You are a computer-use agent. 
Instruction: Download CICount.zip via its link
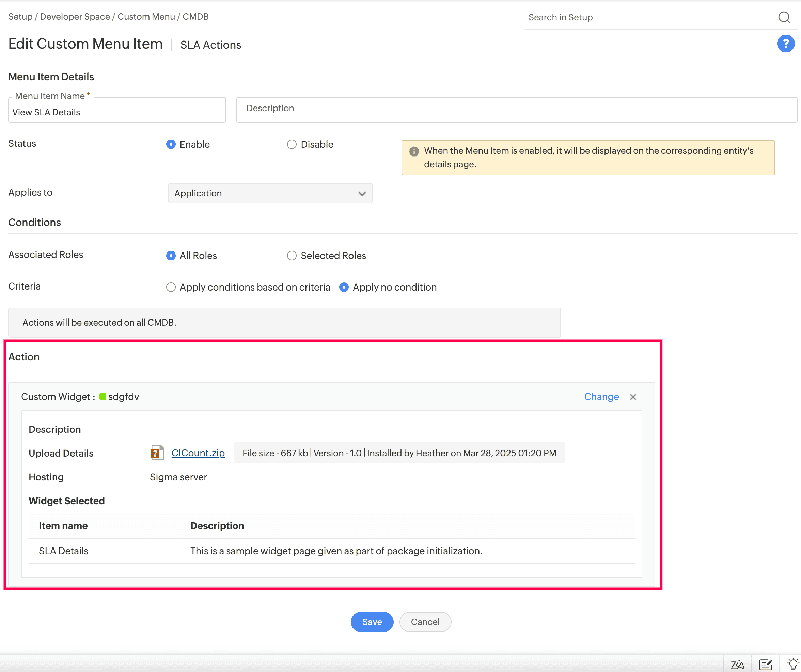click(x=198, y=453)
